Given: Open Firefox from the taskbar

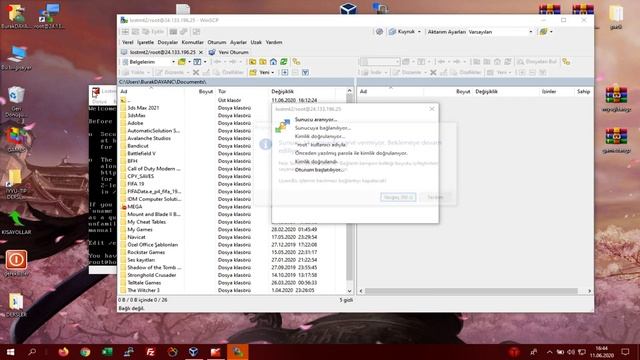Looking at the screenshot, I should (63, 351).
